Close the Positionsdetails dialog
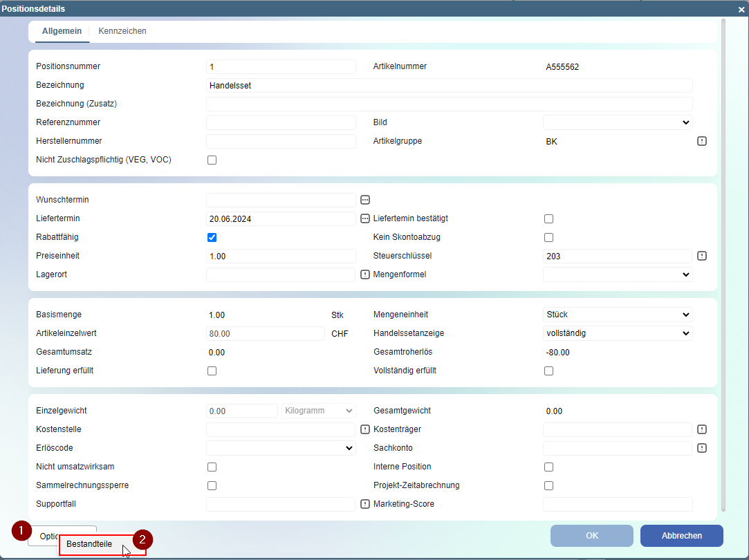 (x=741, y=9)
